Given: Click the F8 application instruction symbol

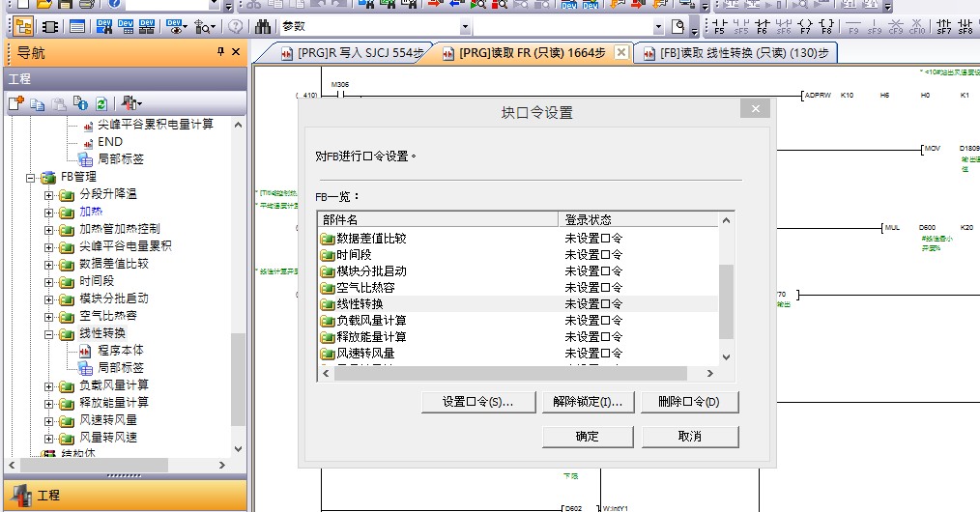Looking at the screenshot, I should [x=826, y=27].
